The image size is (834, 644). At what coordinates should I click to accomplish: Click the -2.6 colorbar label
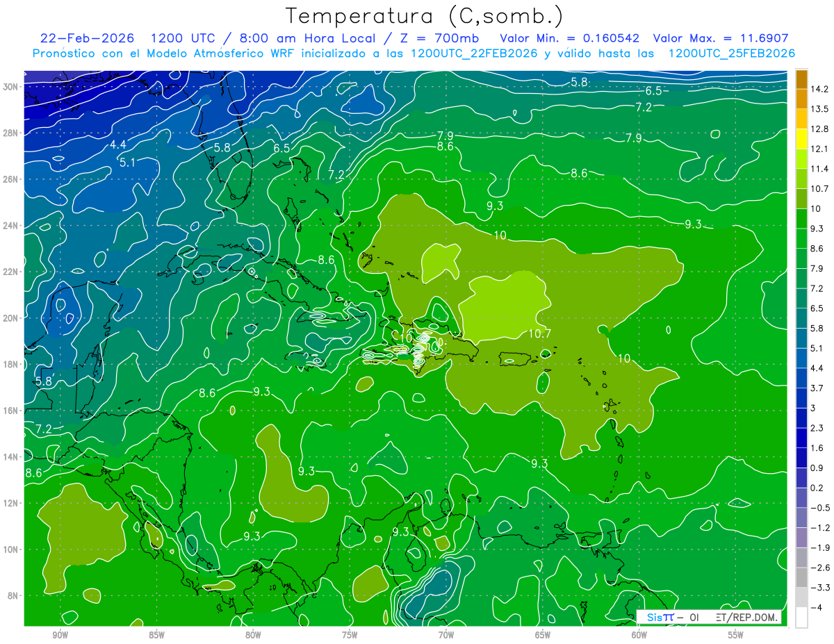[819, 568]
